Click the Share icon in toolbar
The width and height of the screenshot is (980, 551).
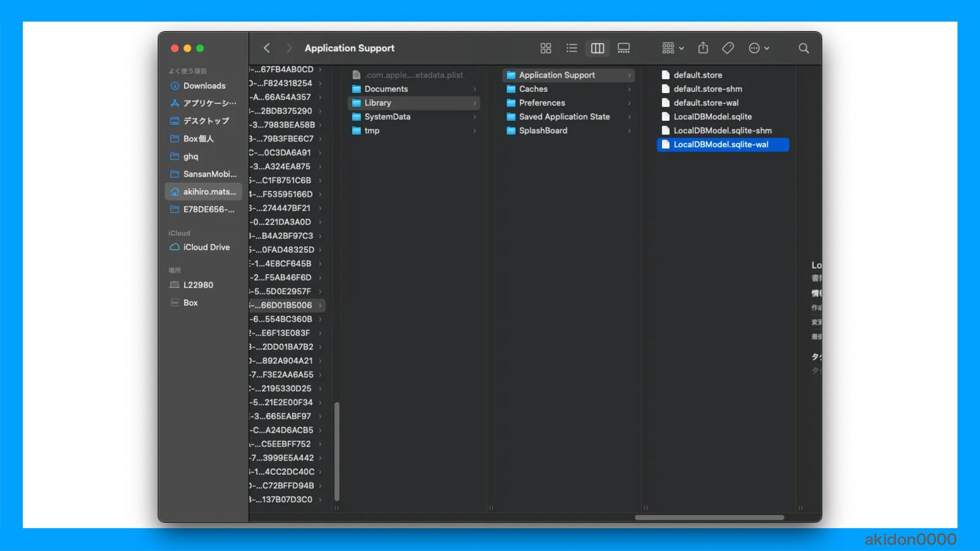(x=703, y=48)
